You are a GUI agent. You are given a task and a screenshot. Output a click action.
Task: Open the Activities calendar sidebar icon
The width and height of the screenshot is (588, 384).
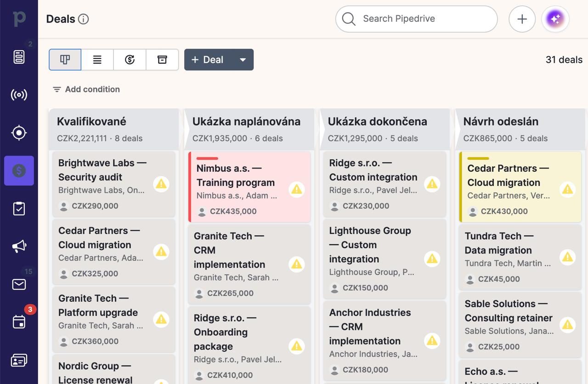19,322
